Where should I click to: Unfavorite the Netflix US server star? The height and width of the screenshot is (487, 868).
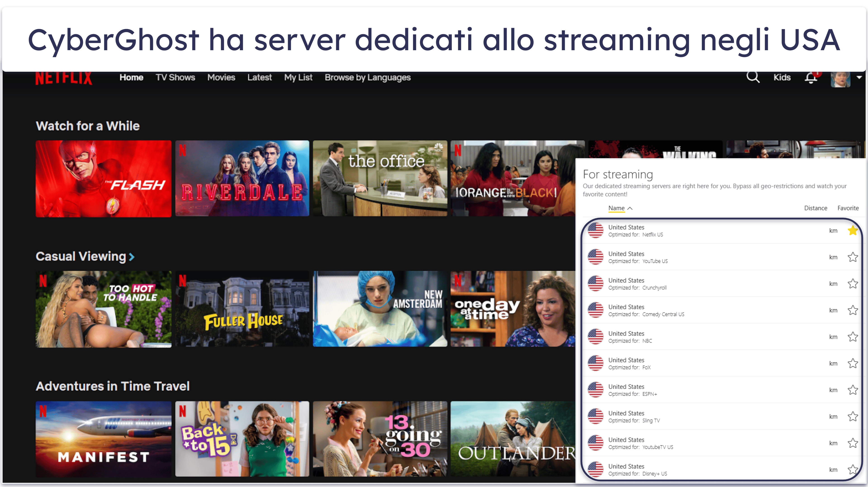click(852, 230)
